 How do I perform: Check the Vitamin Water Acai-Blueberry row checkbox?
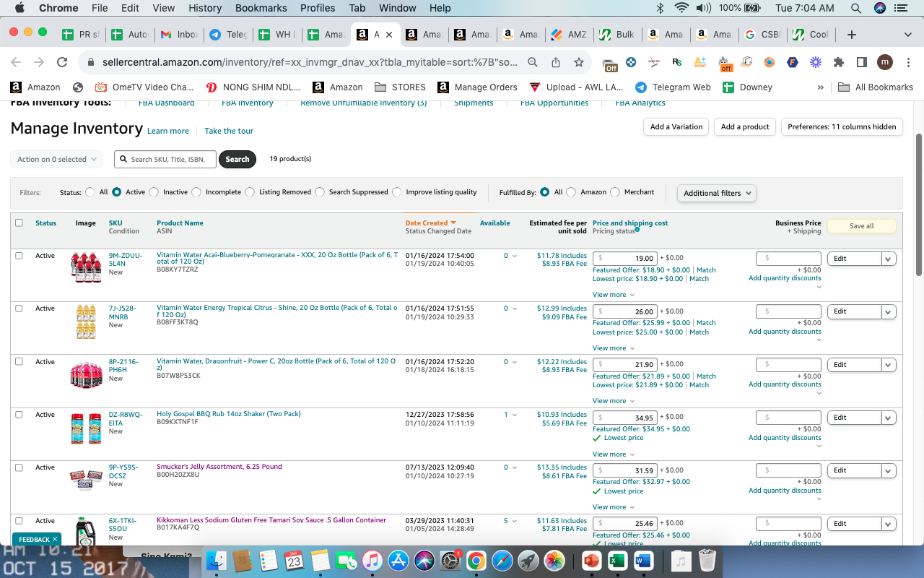coord(19,256)
